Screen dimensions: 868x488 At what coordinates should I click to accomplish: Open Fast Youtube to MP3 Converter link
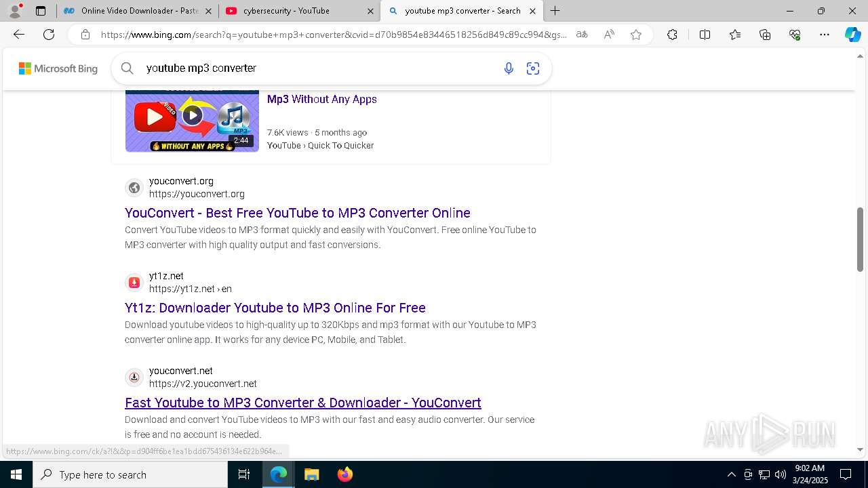click(303, 403)
